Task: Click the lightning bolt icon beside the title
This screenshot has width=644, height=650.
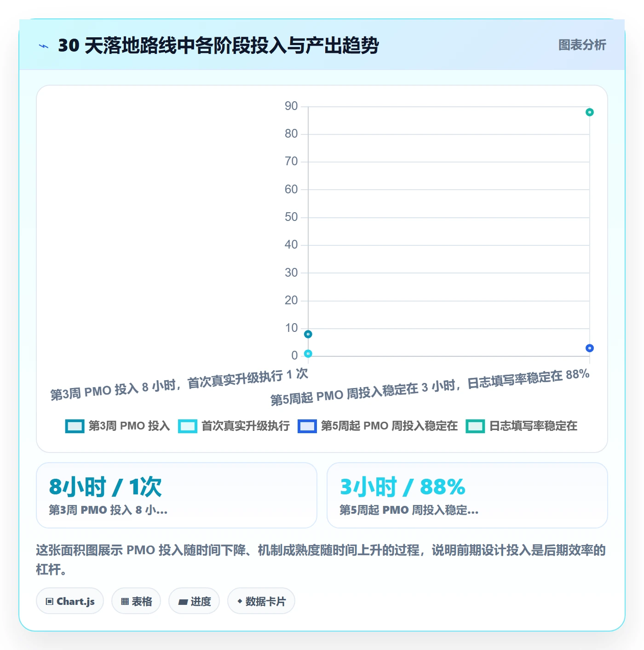Action: coord(44,46)
